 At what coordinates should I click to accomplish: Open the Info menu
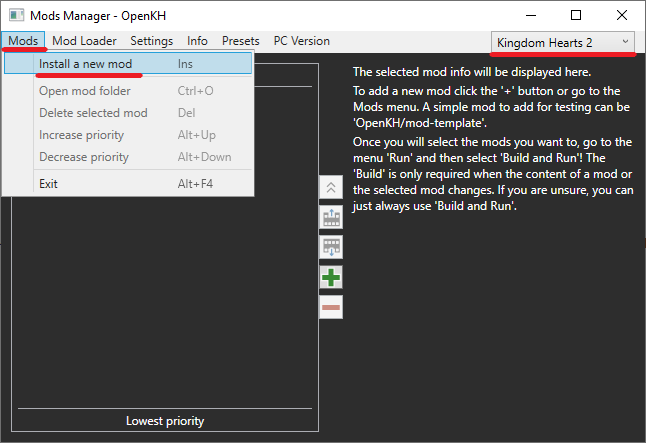point(197,41)
